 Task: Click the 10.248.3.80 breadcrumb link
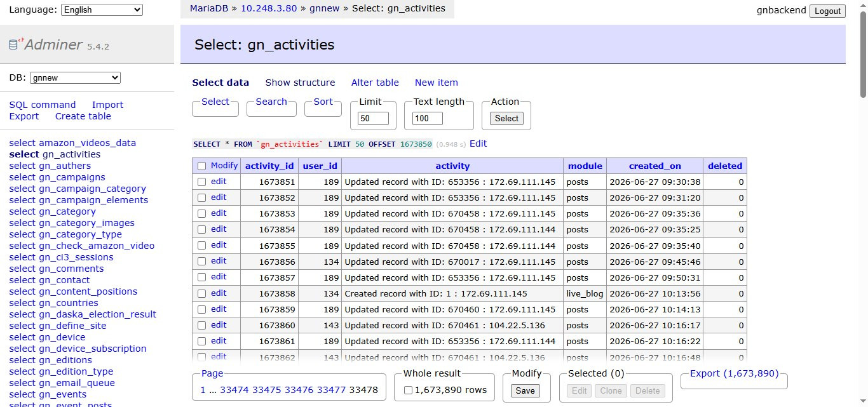269,9
